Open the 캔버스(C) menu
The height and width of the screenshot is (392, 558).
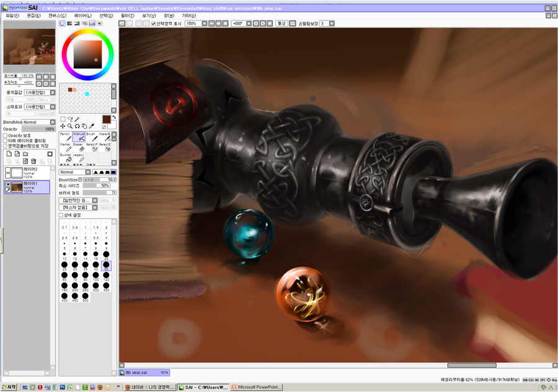(57, 15)
